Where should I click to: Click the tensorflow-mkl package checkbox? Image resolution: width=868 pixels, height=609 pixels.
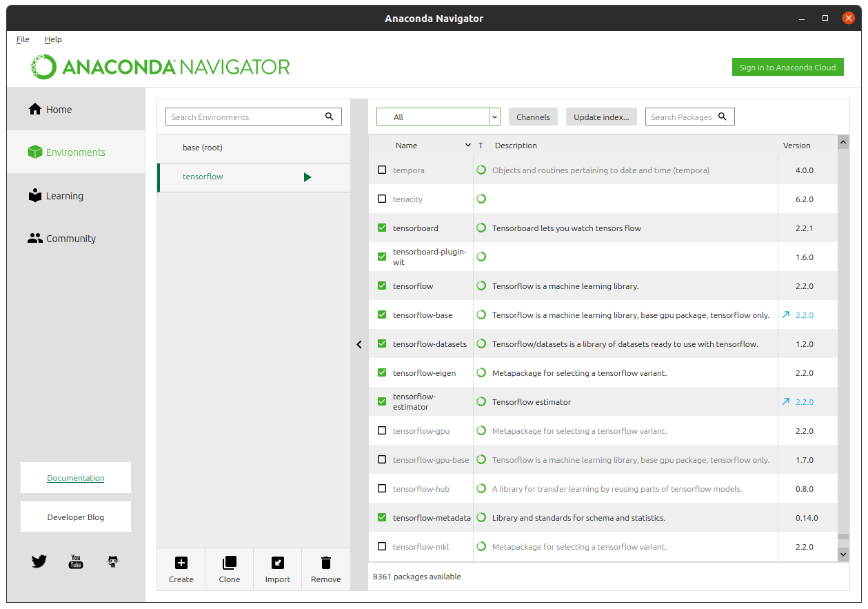pos(382,546)
